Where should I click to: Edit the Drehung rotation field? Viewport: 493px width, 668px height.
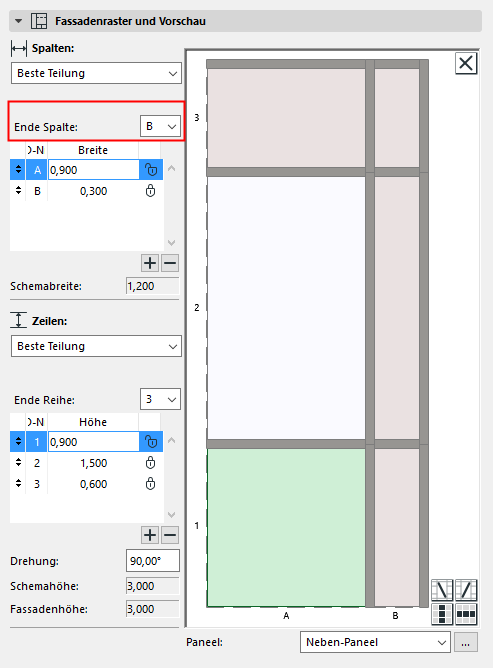153,561
